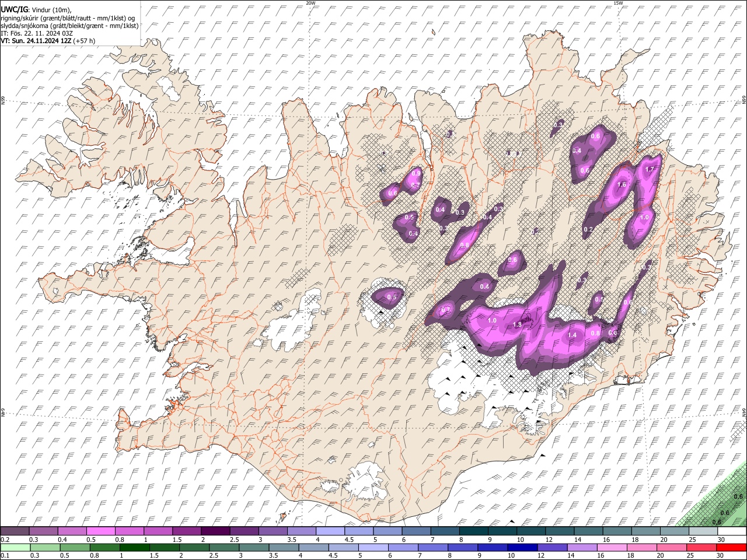Select lower legend swatch starting at 0.1

coord(15,547)
